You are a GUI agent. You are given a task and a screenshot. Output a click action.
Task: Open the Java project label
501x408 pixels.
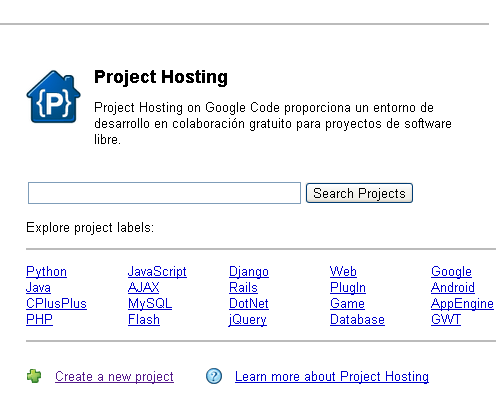[x=38, y=287]
